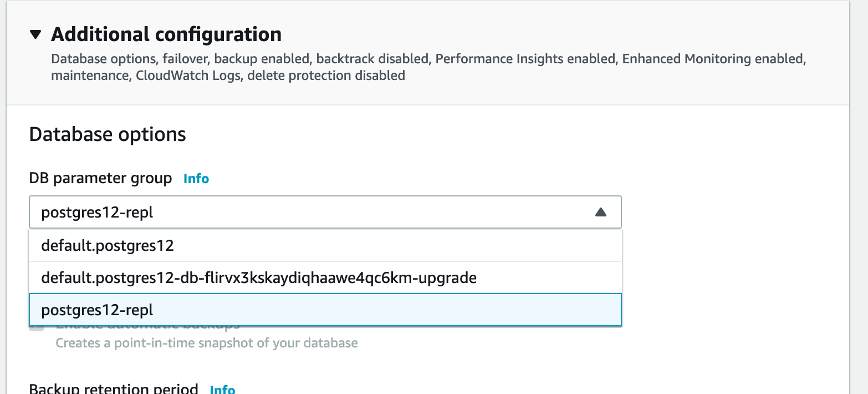Pick highlighted postgres12-repl list option
Screen dimensions: 868x394
pos(97,310)
